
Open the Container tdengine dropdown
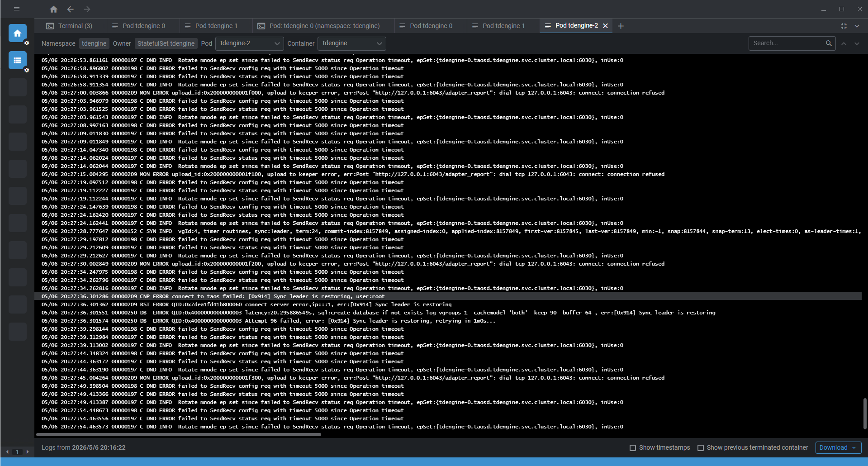coord(352,43)
